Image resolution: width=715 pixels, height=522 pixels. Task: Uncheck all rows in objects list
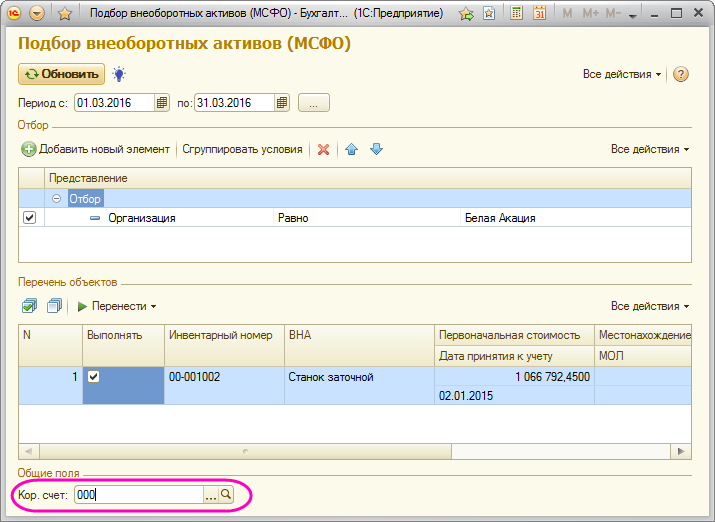(x=54, y=305)
